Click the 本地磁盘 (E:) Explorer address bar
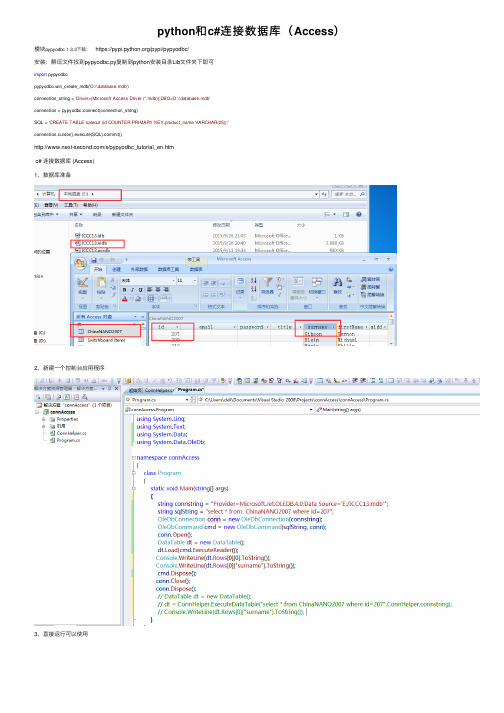The height and width of the screenshot is (713, 504). pyautogui.click(x=91, y=194)
